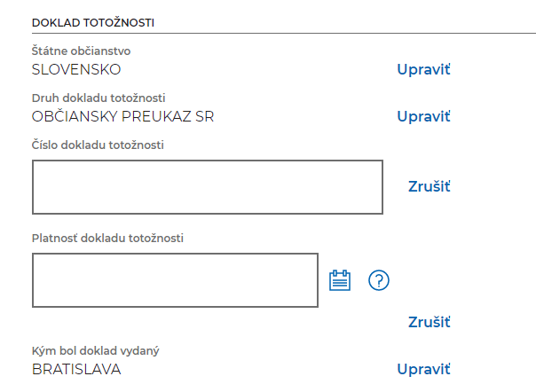
Task: Click the Číslo dokladu totožnosti label
Action: 98,145
